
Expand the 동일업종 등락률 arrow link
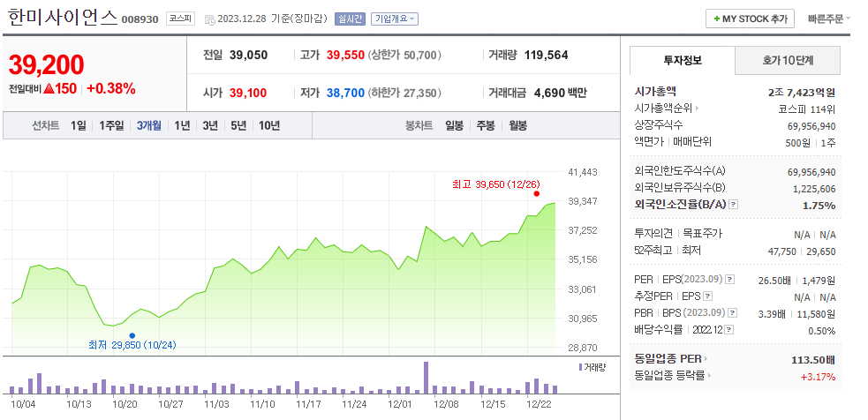(708, 375)
